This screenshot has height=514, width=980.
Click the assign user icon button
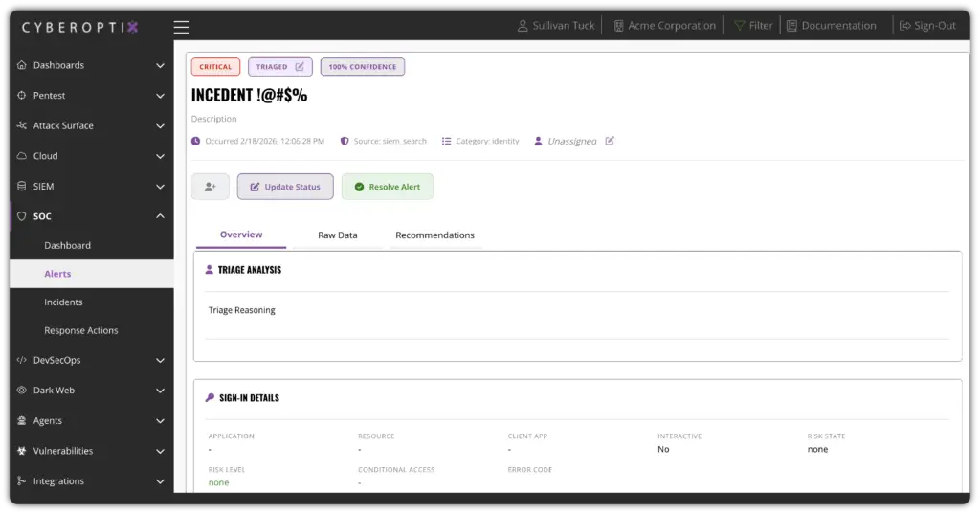(210, 187)
